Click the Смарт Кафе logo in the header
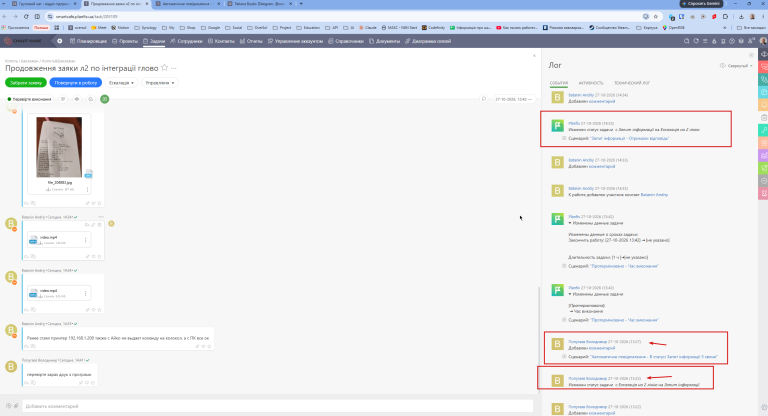 pos(24,41)
